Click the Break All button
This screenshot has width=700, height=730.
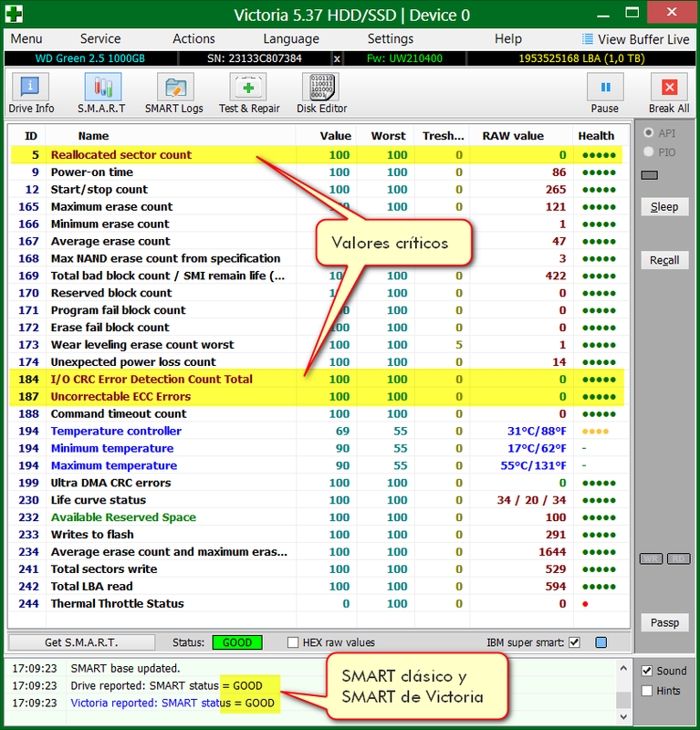pos(669,93)
